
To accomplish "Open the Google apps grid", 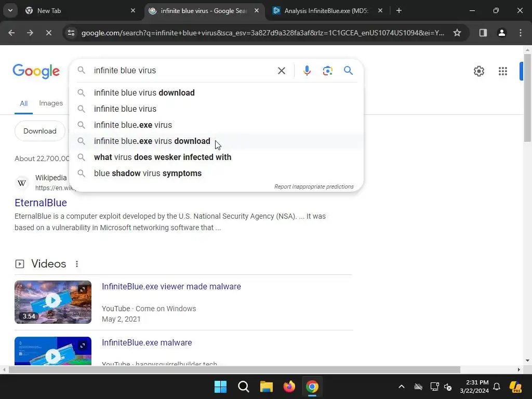I will click(503, 71).
